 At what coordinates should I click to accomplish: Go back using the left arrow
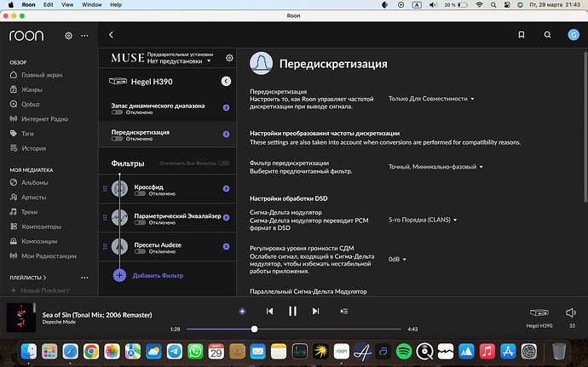(x=111, y=35)
